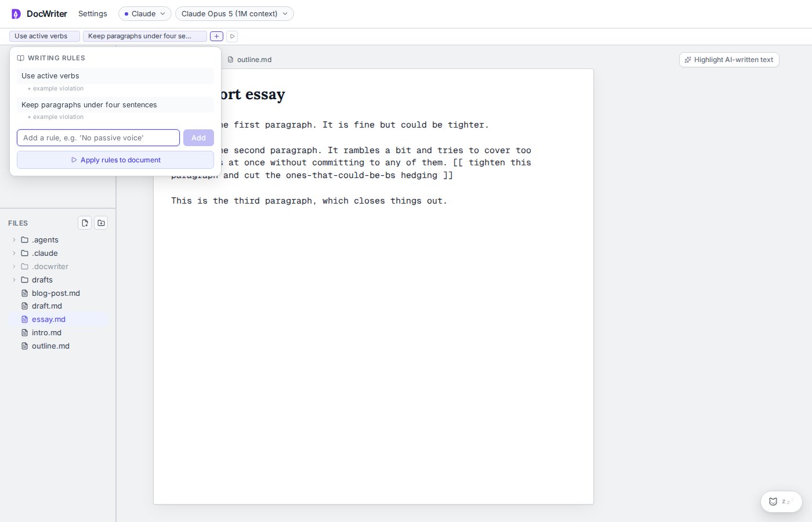Screen dimensions: 812x522
Task: Click in the first paragraph text
Action: (x=355, y=125)
